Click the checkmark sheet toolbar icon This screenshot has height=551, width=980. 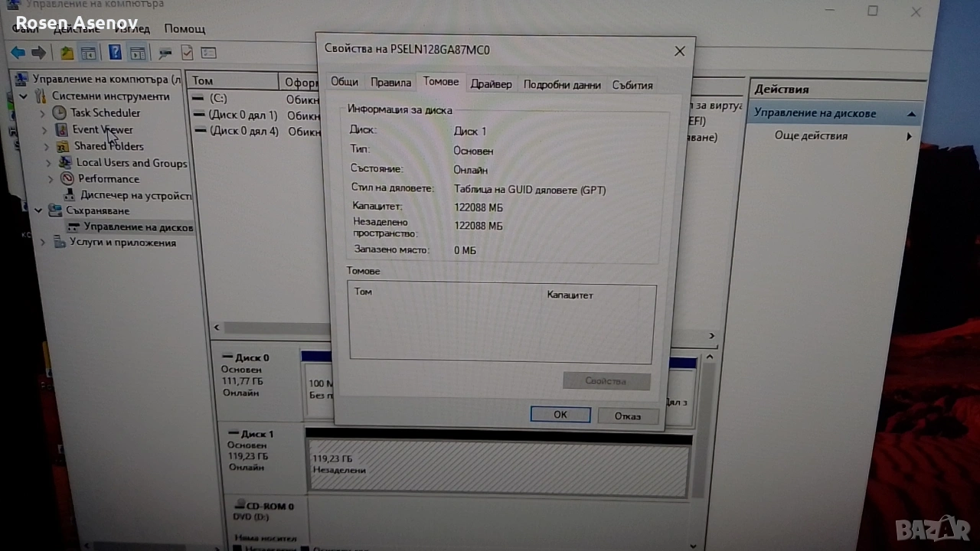[187, 53]
